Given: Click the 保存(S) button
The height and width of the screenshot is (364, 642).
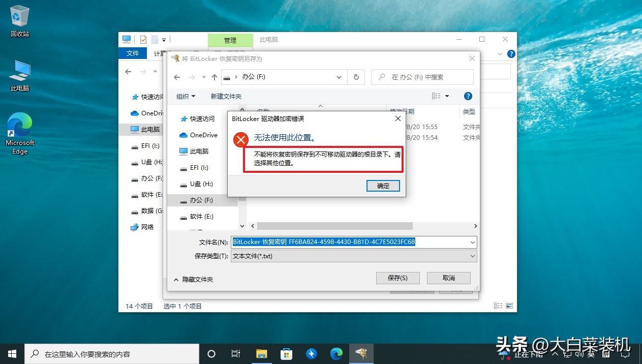Looking at the screenshot, I should pos(398,278).
